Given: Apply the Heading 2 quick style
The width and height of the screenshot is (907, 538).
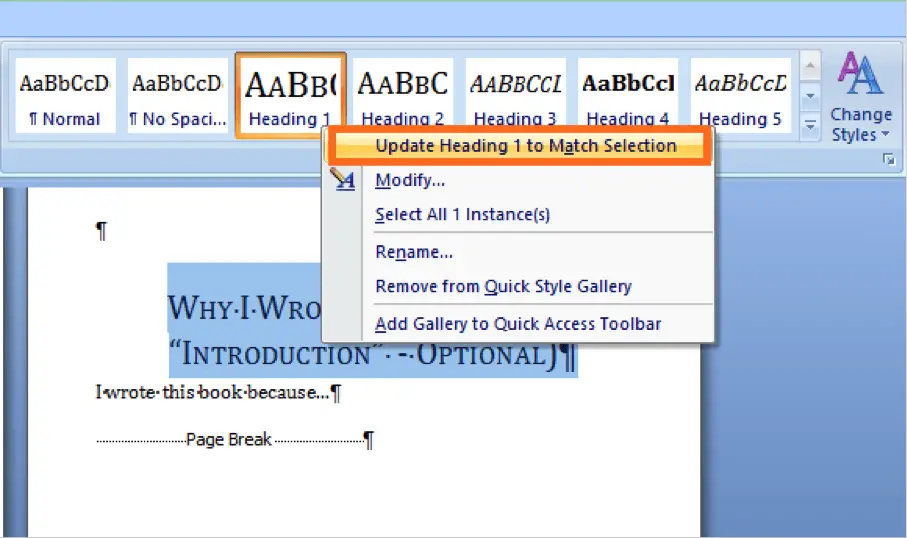Looking at the screenshot, I should tap(403, 93).
